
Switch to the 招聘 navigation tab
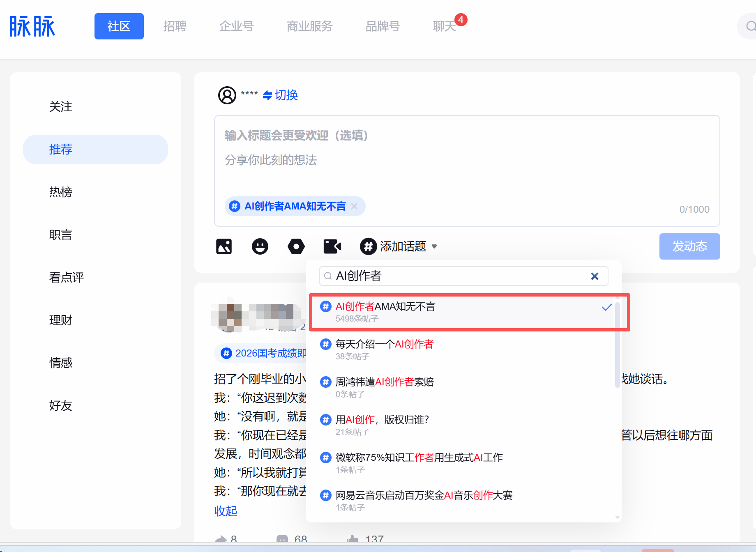(175, 26)
